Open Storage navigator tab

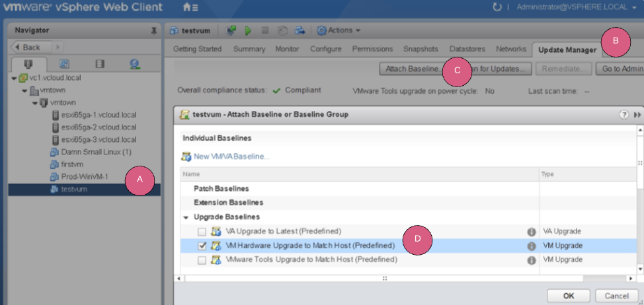pyautogui.click(x=99, y=64)
